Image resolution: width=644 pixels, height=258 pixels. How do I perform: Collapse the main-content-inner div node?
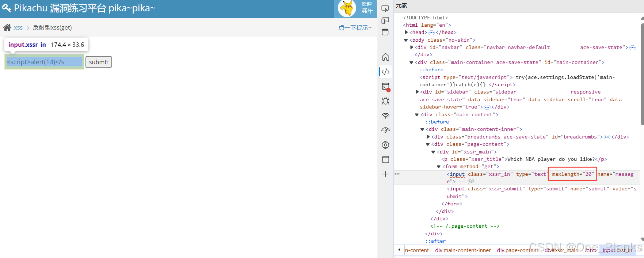422,129
